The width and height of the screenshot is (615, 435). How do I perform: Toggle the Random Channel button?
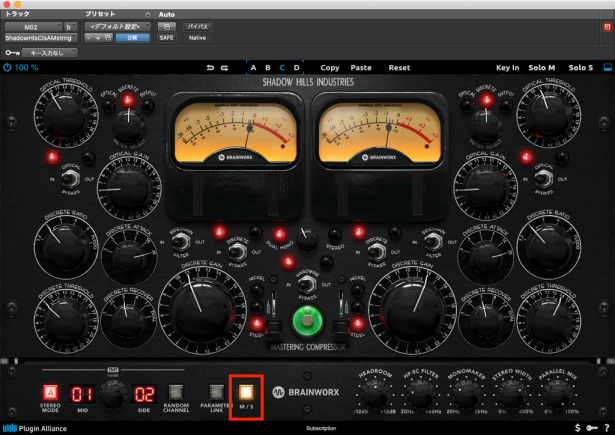[x=177, y=392]
